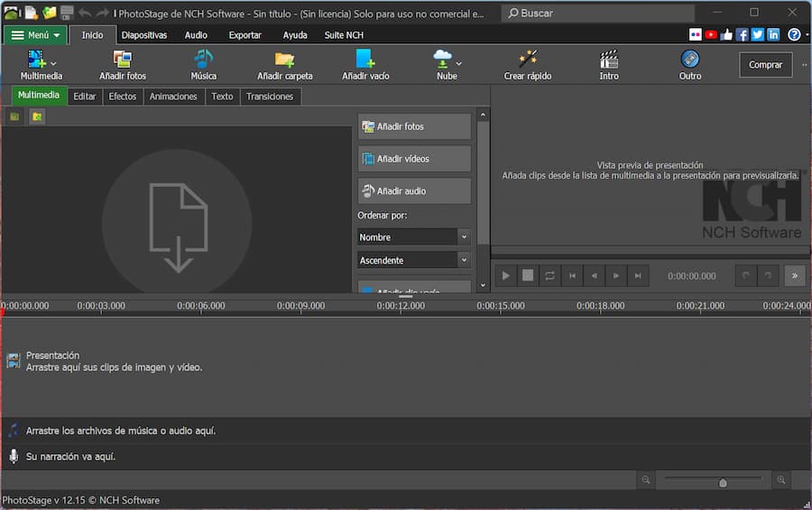Open the Nombre sort-by dropdown
The height and width of the screenshot is (510, 812).
[x=414, y=236]
